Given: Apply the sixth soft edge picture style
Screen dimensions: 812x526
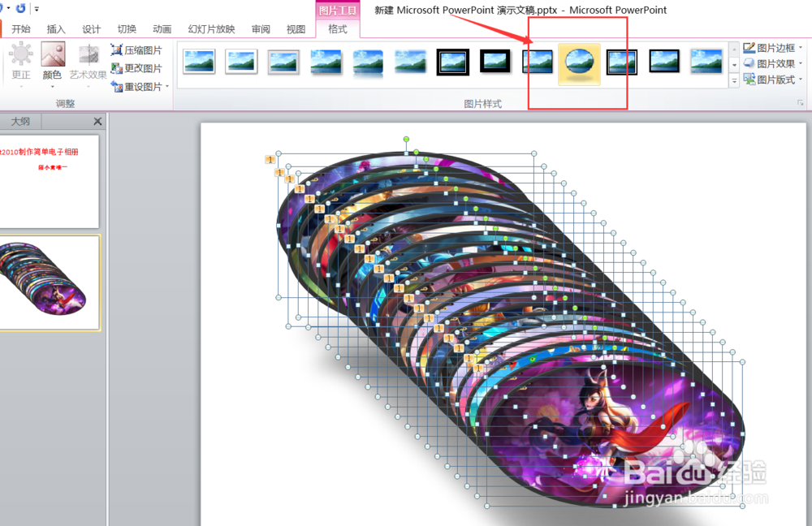Looking at the screenshot, I should [x=410, y=63].
